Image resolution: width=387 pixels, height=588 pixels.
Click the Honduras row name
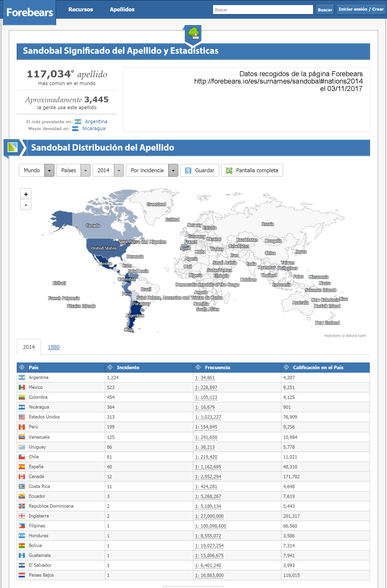click(38, 536)
